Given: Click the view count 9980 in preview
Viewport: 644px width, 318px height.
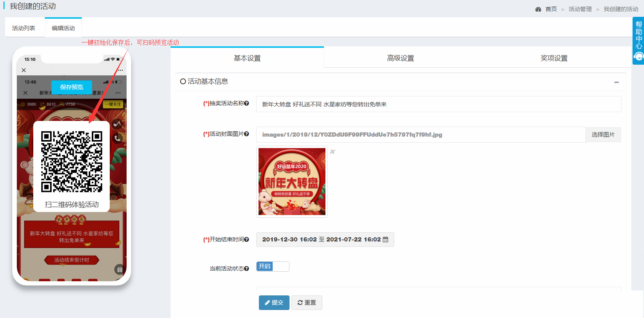Looking at the screenshot, I should click(x=28, y=104).
